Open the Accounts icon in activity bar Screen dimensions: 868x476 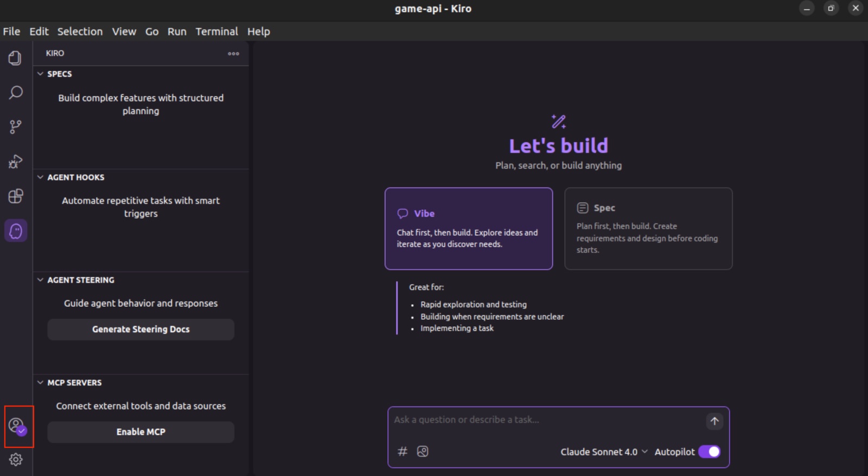pos(17,426)
